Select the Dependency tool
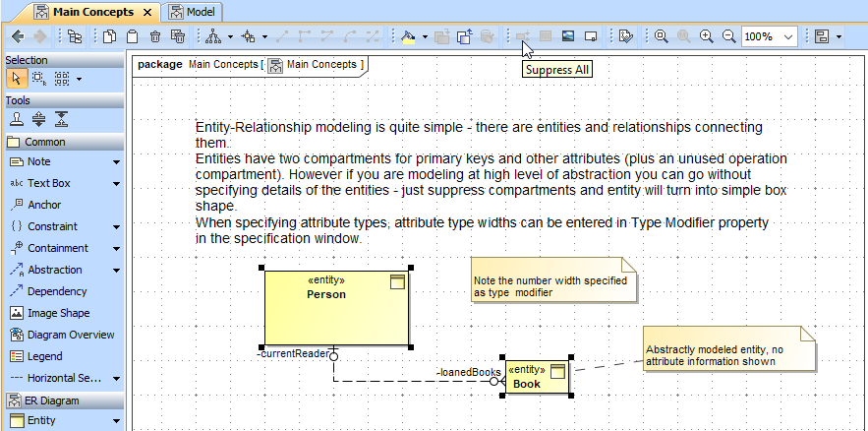The width and height of the screenshot is (868, 431). point(56,291)
